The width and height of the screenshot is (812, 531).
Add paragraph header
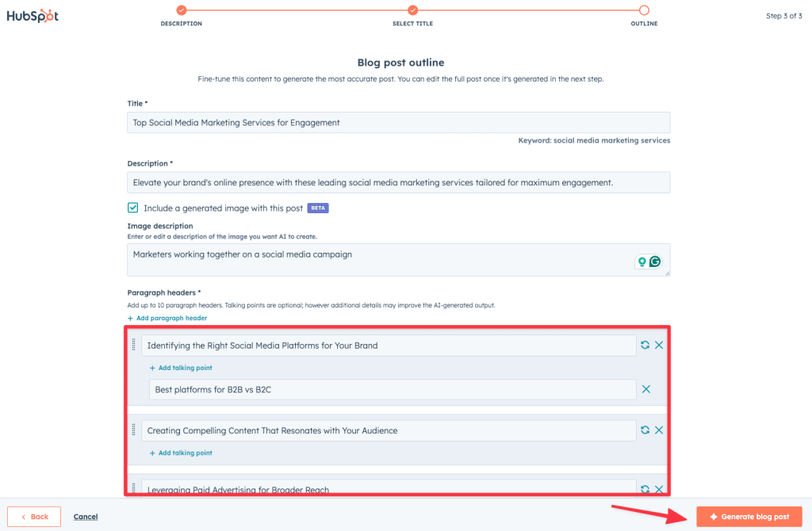[167, 319]
